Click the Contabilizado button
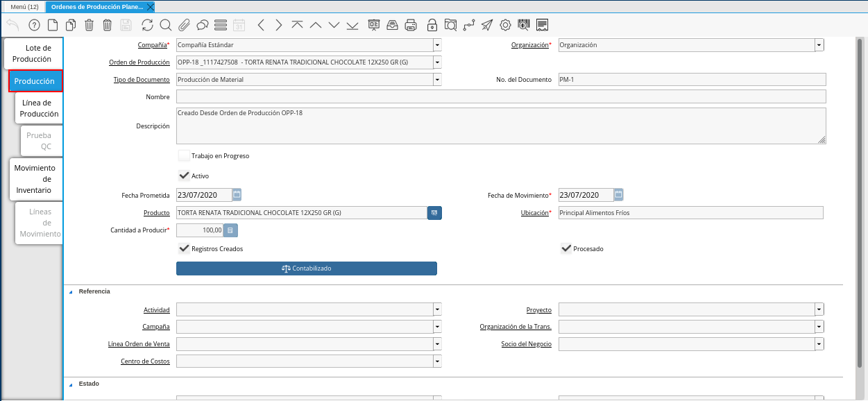This screenshot has width=868, height=401. [306, 268]
